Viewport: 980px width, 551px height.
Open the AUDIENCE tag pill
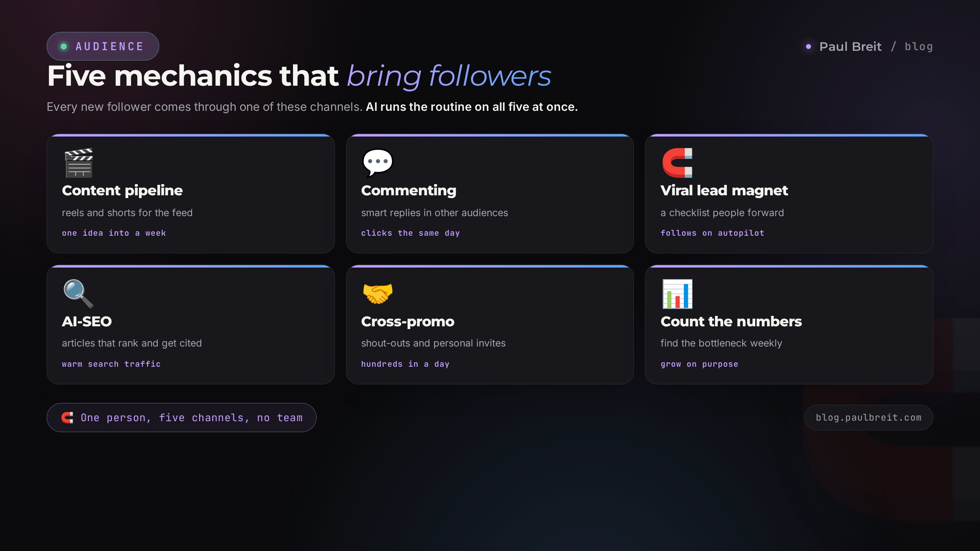[x=103, y=47]
